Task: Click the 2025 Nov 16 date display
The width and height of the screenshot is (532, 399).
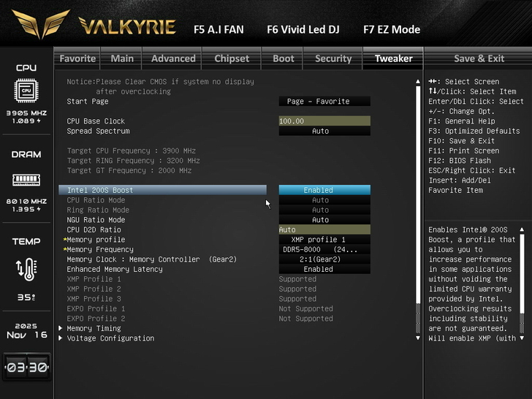Action: pyautogui.click(x=26, y=331)
